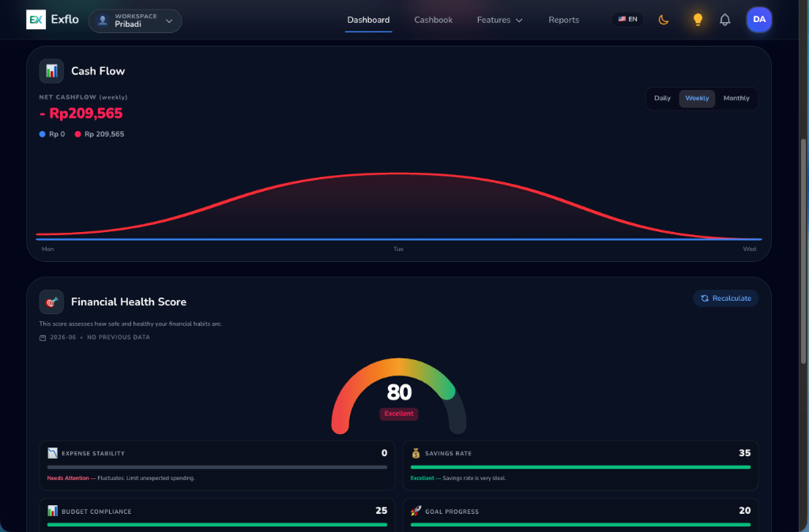
Task: Open the Cashbook page
Action: 434,20
